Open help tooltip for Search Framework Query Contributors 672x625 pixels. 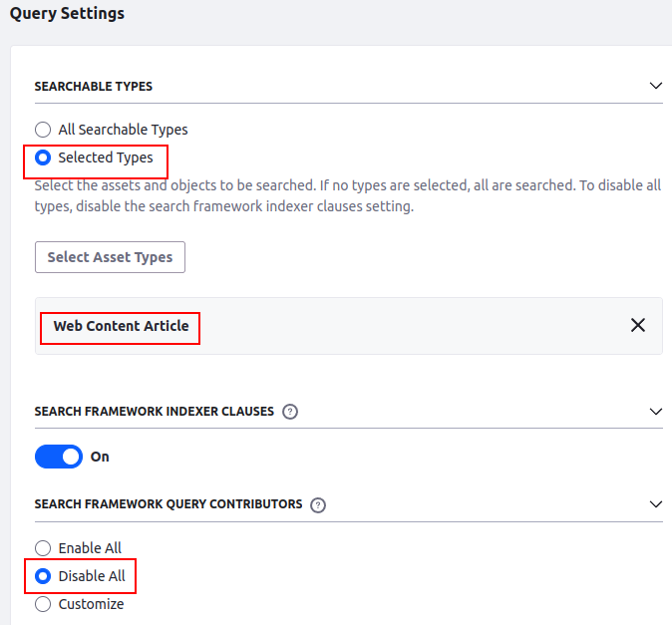coord(318,504)
